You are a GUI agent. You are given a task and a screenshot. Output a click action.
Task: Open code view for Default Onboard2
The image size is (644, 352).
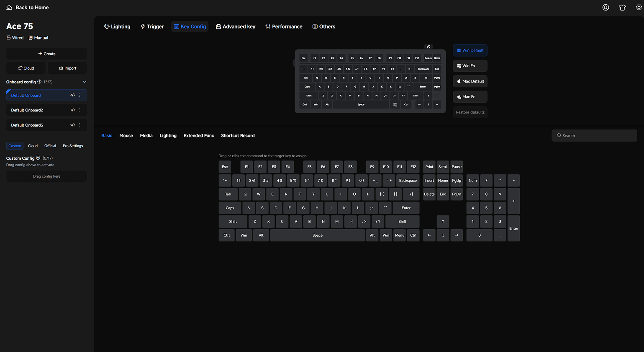(72, 110)
